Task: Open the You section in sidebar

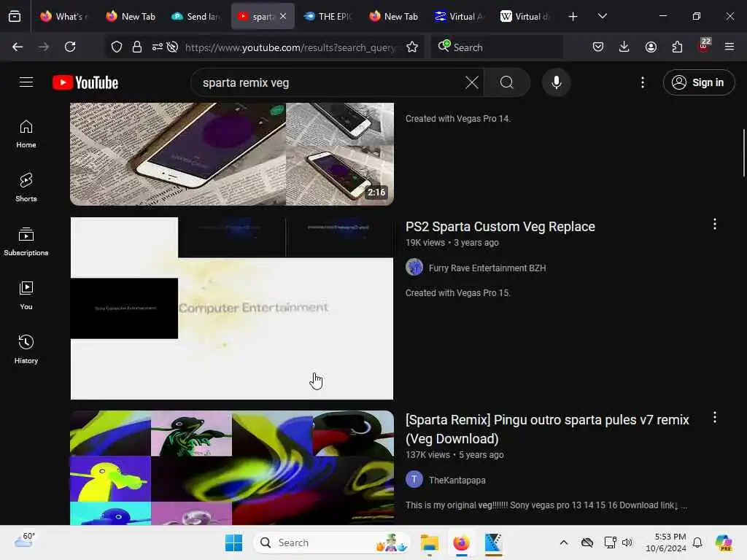Action: 26,296
